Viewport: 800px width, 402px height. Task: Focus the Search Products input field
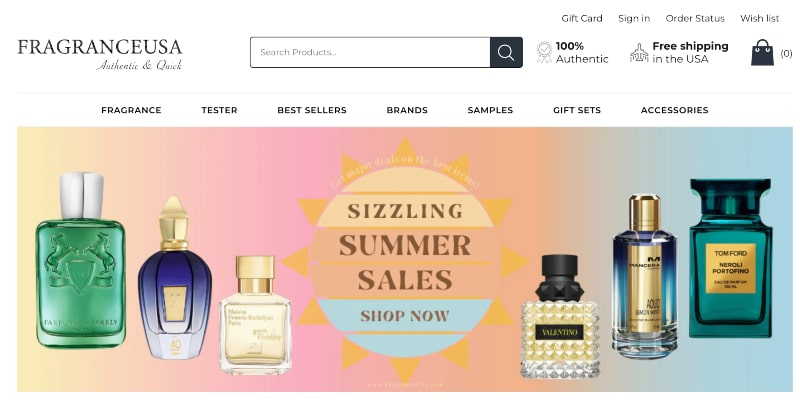370,52
